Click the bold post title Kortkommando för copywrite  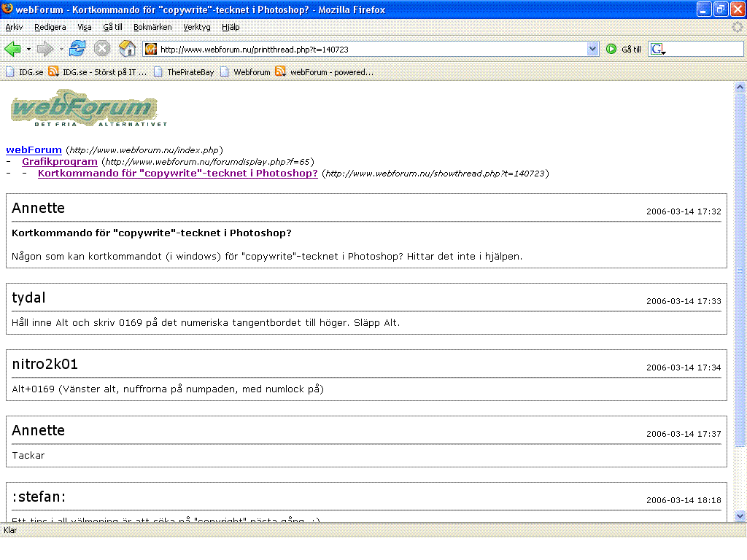pyautogui.click(x=152, y=233)
